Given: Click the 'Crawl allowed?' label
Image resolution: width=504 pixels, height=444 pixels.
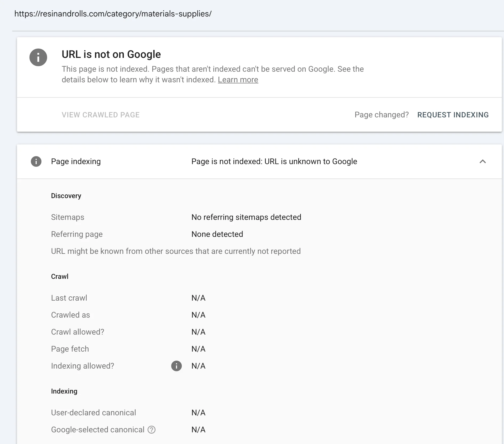Looking at the screenshot, I should (78, 332).
